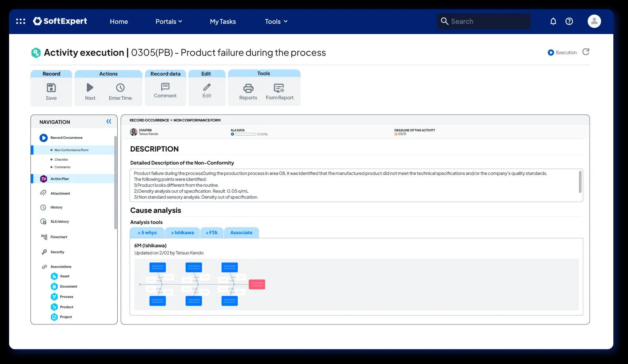Click the Process hexagon icon

tap(54, 297)
